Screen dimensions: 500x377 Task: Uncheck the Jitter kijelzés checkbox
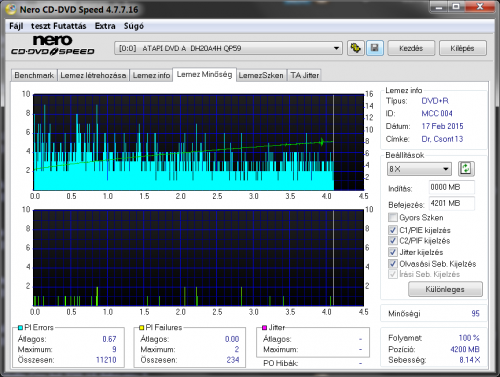pos(393,252)
